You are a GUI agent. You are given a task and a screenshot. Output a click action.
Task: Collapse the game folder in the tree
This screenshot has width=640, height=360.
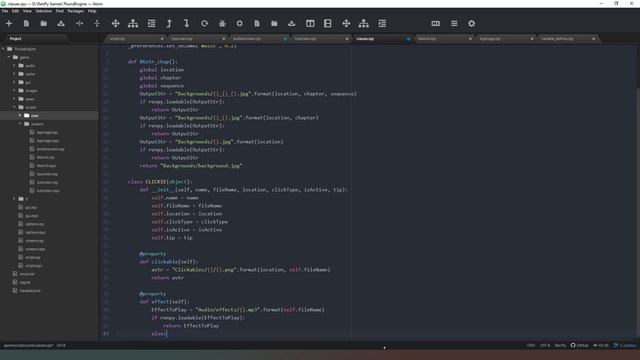(9, 57)
